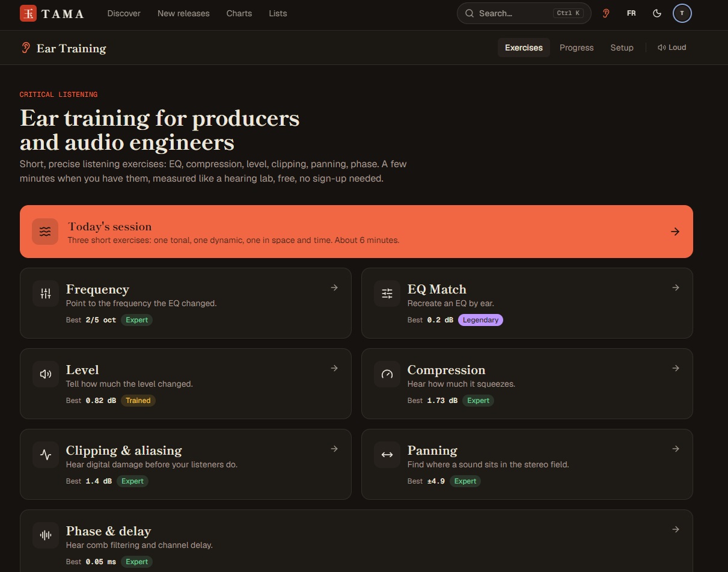728x572 pixels.
Task: Start Today's session via its arrow
Action: click(675, 232)
